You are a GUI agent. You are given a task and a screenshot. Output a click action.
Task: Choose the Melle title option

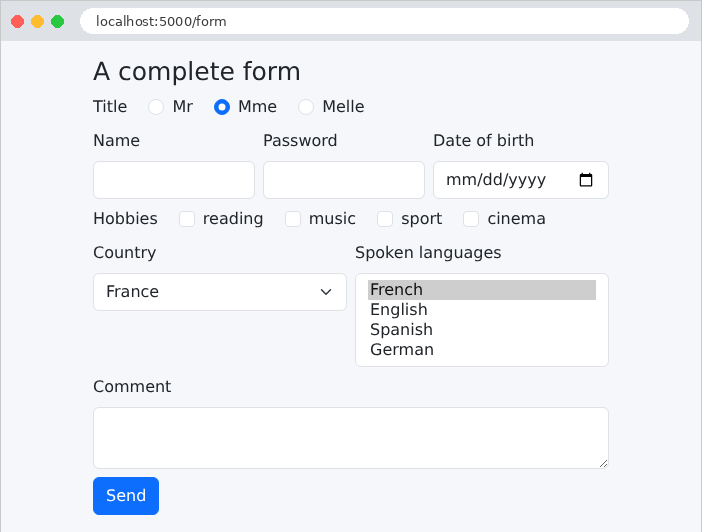[x=306, y=107]
